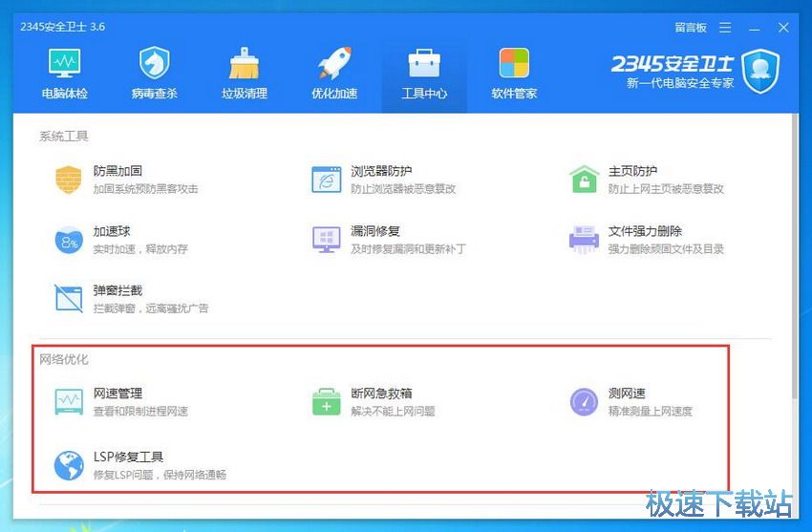Open 断网急救箱 tool title

click(381, 394)
